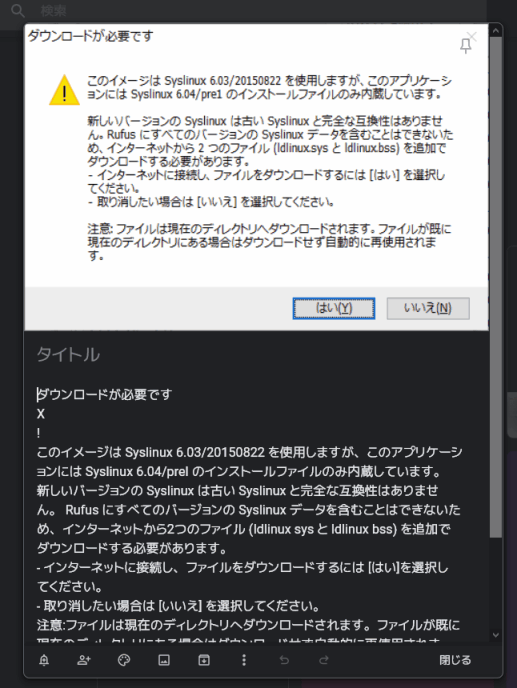Click the text 'Syslinux 6.03/20150822' in the note body

point(195,452)
